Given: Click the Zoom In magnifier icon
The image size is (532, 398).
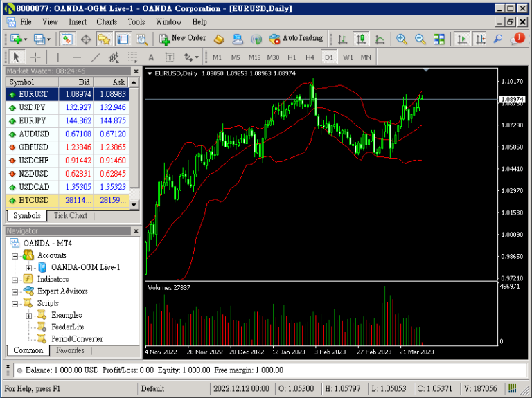Looking at the screenshot, I should (401, 39).
